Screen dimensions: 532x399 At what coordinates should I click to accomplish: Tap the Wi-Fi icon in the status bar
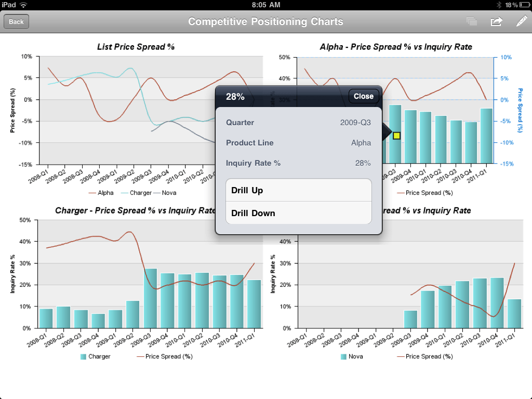pyautogui.click(x=22, y=5)
